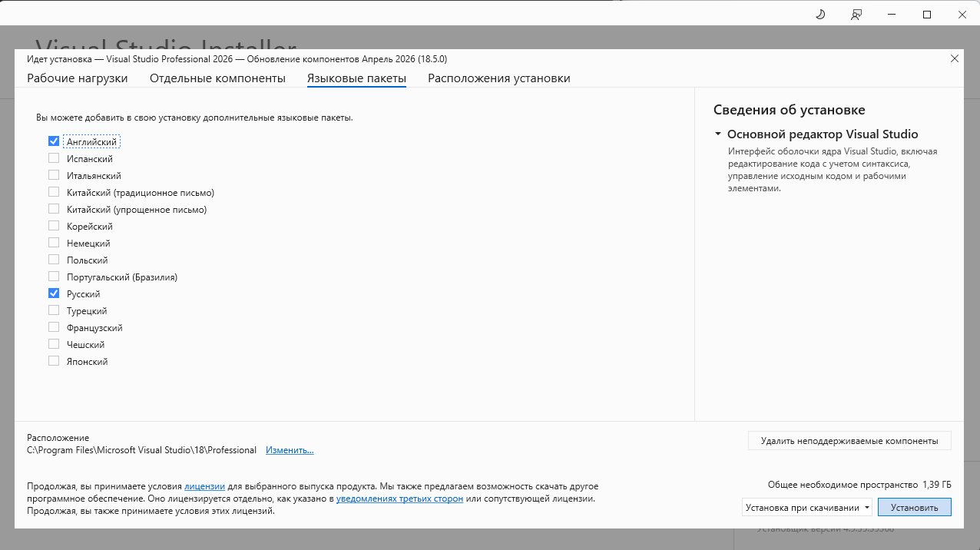Screen dimensions: 980x550
Task: Close the Visual Studio Installer window
Action: click(962, 14)
